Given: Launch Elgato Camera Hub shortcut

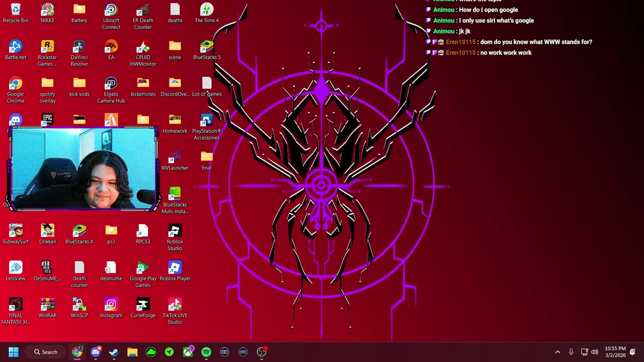Looking at the screenshot, I should [111, 90].
